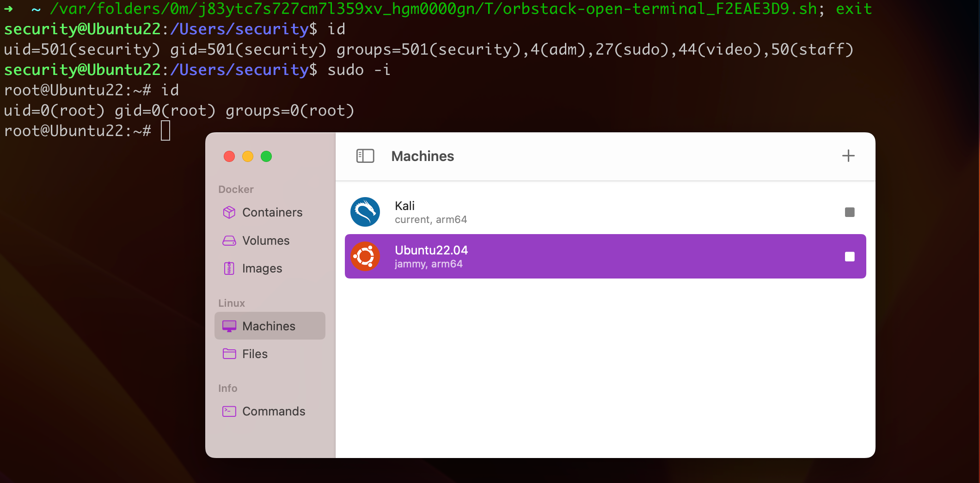
Task: Click the Images zip-file icon
Action: (229, 268)
